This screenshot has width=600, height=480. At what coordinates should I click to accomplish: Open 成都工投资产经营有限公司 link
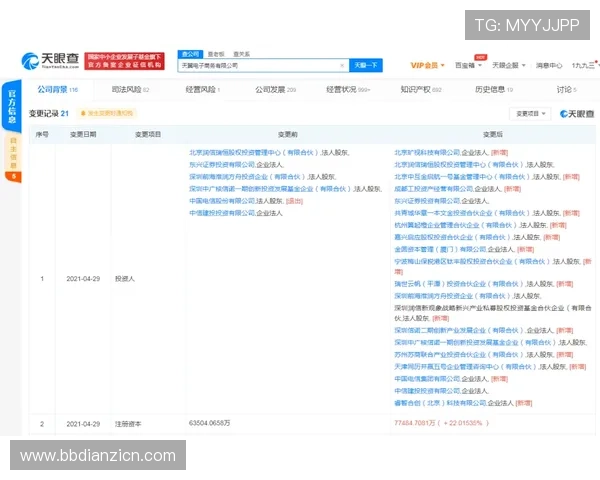[x=434, y=189]
